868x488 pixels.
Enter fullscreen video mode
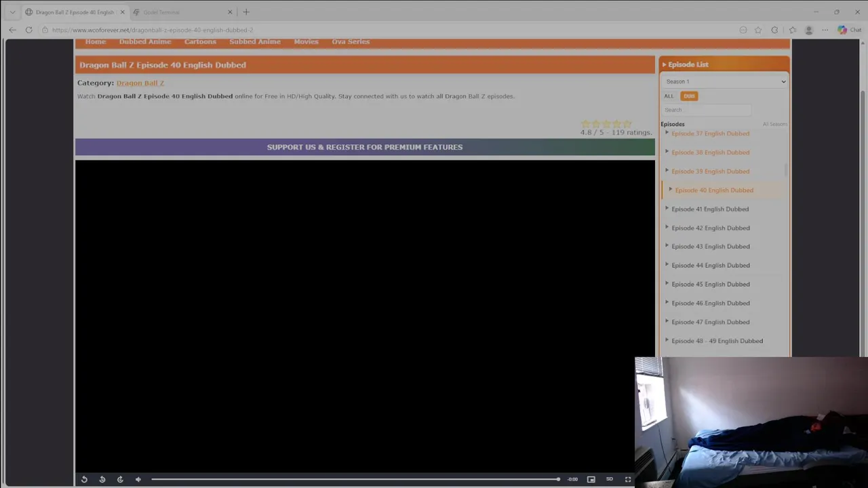(628, 479)
